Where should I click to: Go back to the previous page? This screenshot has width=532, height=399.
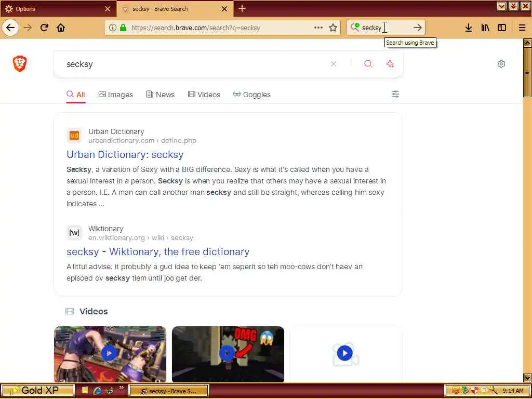[10, 28]
